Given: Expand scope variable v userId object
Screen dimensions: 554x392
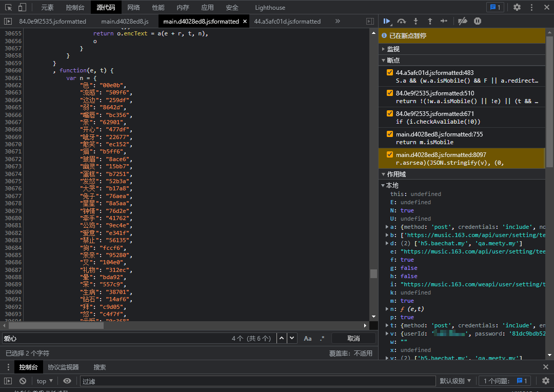Looking at the screenshot, I should pos(387,334).
